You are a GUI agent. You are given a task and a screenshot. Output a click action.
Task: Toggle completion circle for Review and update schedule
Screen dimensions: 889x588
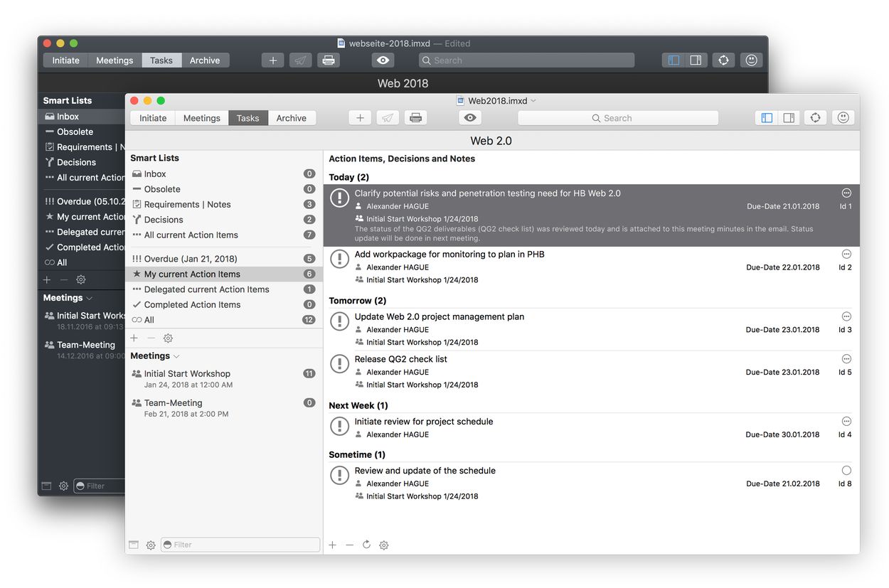click(846, 470)
